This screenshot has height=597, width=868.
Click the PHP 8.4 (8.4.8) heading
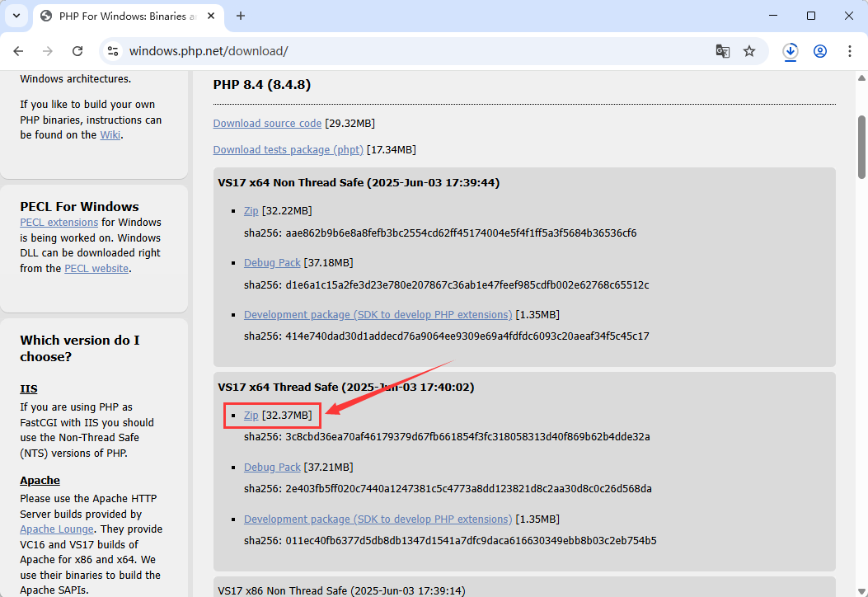click(x=262, y=85)
